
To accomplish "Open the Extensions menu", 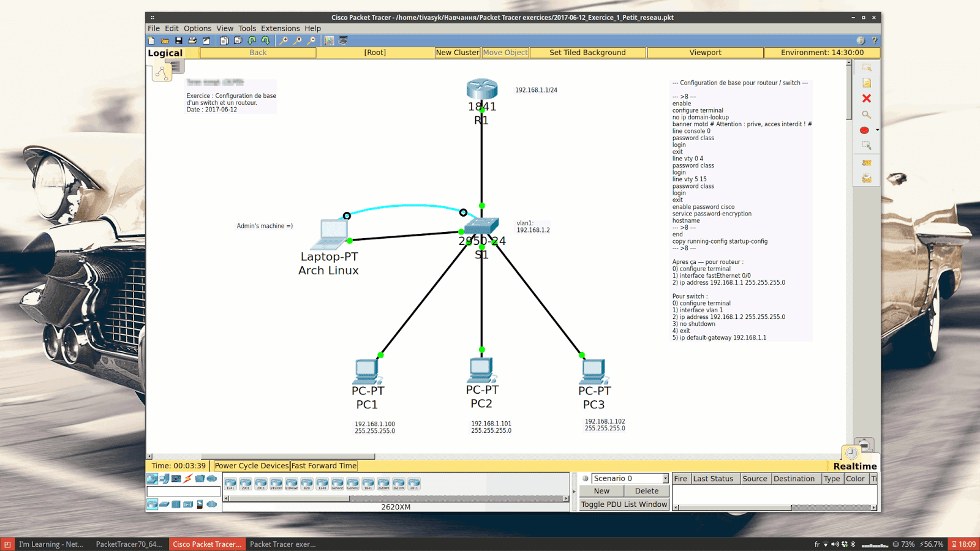I will pyautogui.click(x=281, y=28).
